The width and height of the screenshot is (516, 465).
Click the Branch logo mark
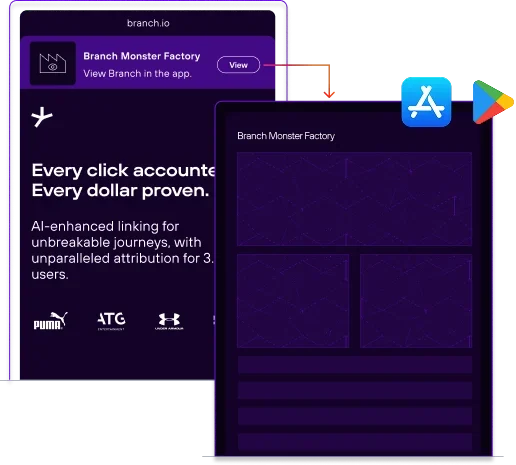(42, 117)
